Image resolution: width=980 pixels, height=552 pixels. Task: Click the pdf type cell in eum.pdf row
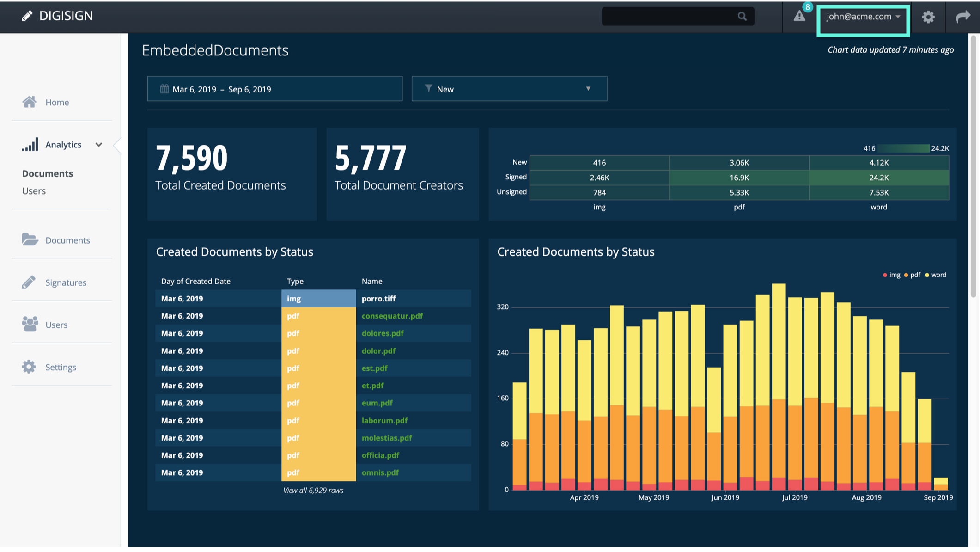(319, 403)
